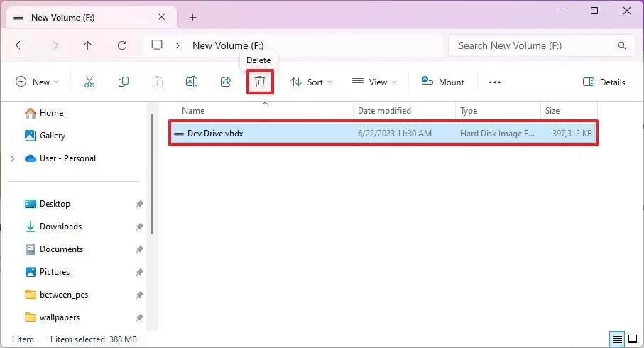Minimize the File Explorer window
644x348 pixels.
coord(562,11)
